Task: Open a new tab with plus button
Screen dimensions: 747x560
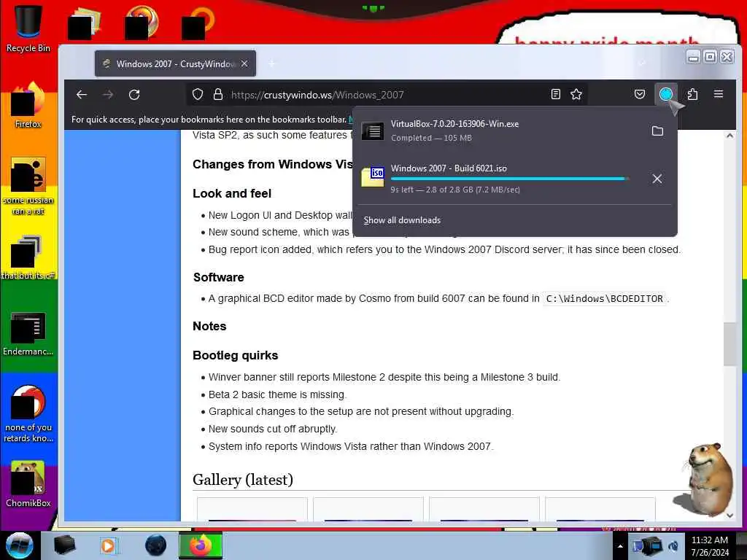Action: click(x=272, y=63)
